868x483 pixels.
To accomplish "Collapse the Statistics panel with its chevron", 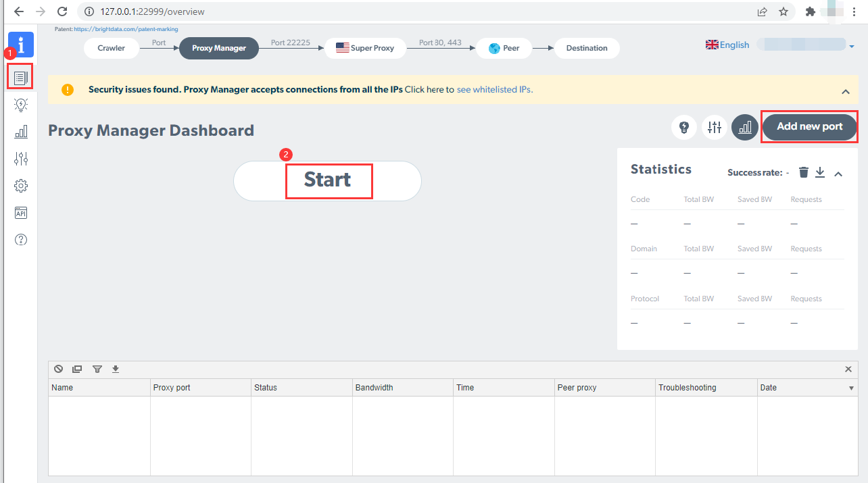I will click(838, 173).
